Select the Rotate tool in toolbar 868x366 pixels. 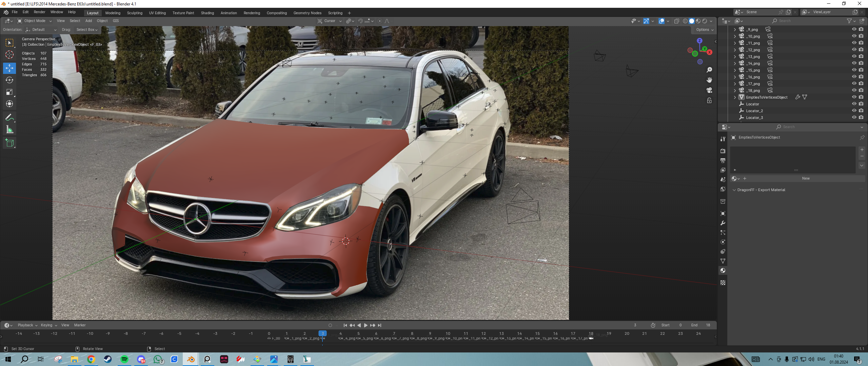point(9,80)
